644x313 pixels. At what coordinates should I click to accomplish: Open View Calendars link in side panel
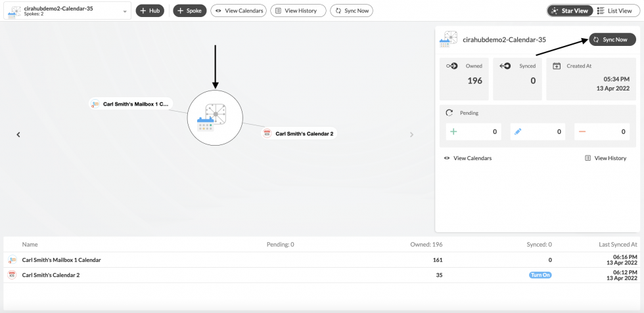click(x=472, y=158)
